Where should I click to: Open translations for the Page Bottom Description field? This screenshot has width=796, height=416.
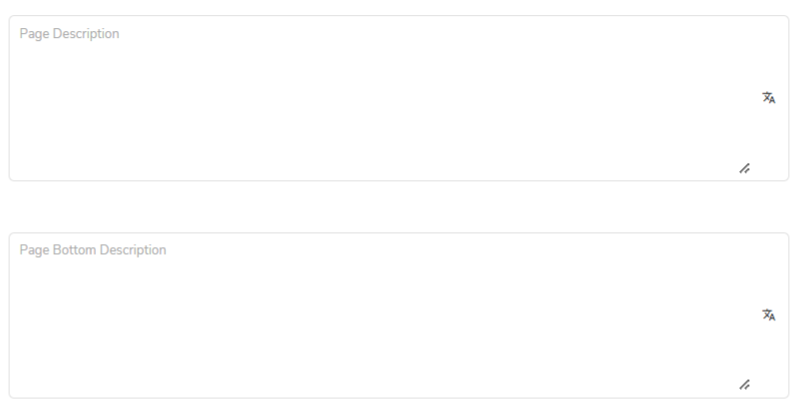[769, 315]
